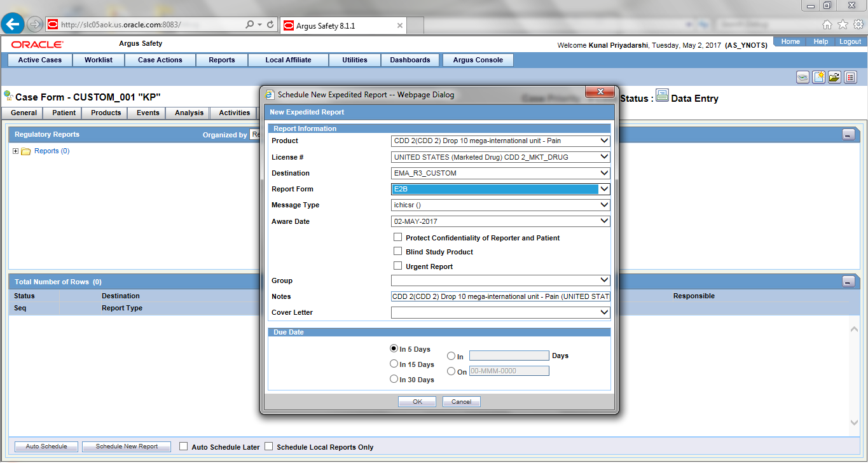Select custom In ... Days radio option
868x463 pixels.
pos(451,356)
